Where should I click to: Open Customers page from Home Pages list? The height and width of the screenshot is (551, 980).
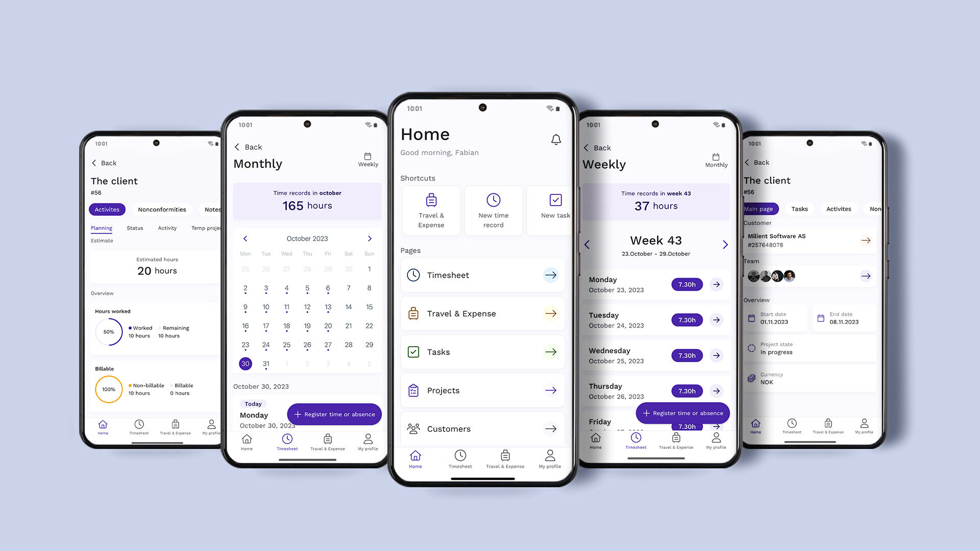(482, 429)
